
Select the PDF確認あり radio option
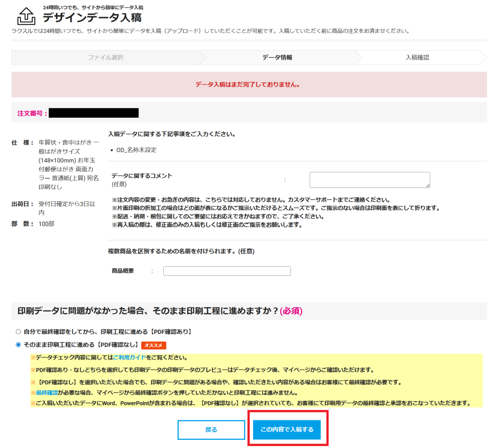pyautogui.click(x=19, y=332)
